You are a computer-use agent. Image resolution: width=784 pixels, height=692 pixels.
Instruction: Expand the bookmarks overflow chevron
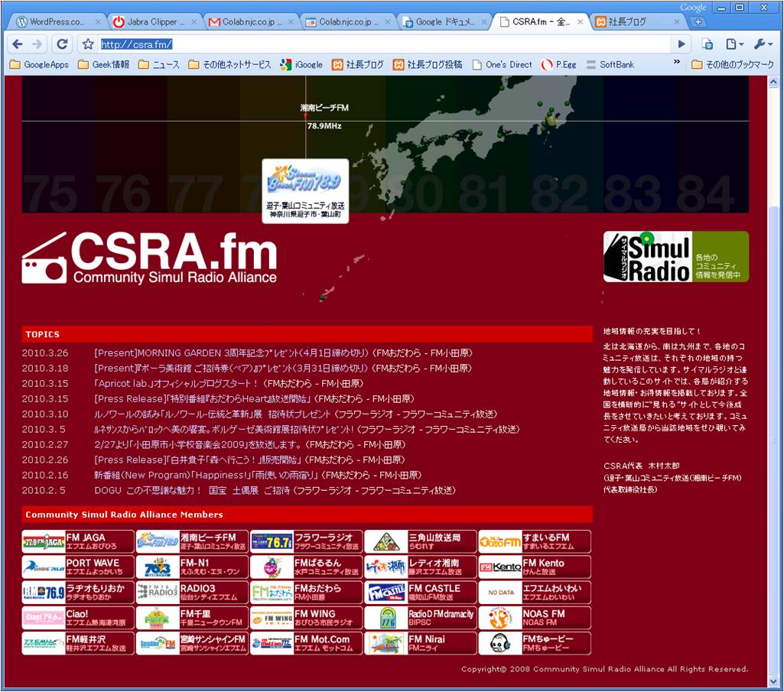coord(678,63)
